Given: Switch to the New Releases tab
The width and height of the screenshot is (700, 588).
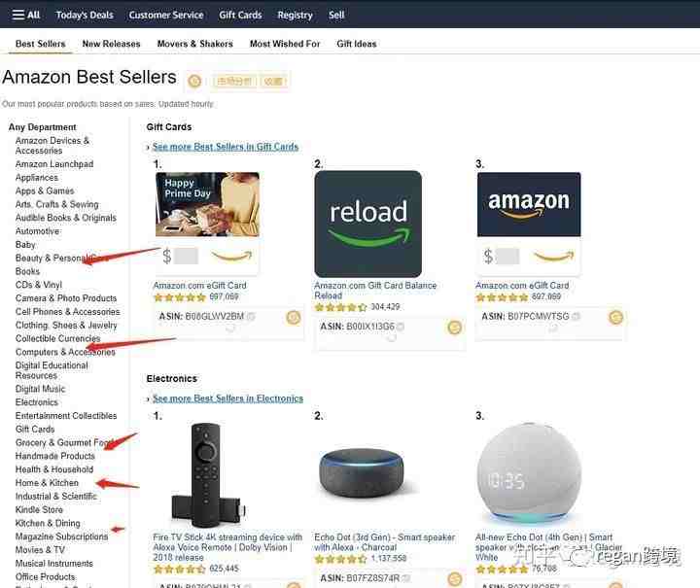Looking at the screenshot, I should pos(111,44).
